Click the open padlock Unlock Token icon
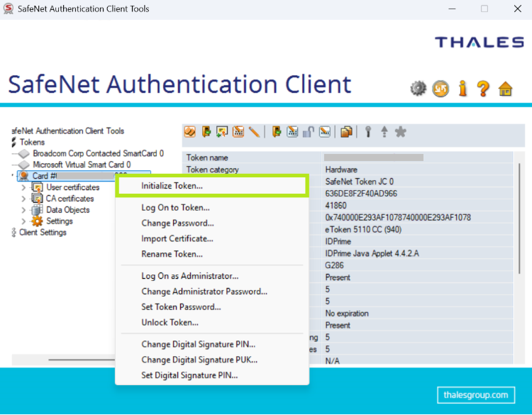The height and width of the screenshot is (415, 532). (x=309, y=132)
